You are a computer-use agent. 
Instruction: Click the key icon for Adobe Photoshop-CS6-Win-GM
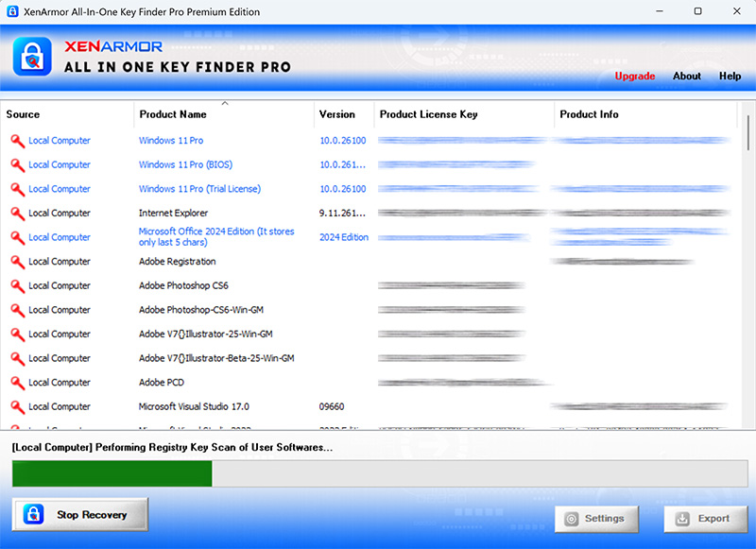tap(17, 310)
